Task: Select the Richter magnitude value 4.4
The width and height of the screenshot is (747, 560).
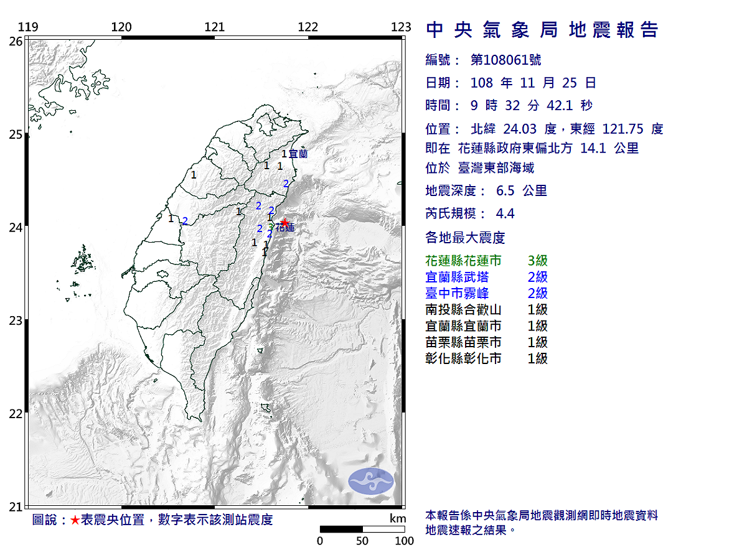Action: [505, 214]
